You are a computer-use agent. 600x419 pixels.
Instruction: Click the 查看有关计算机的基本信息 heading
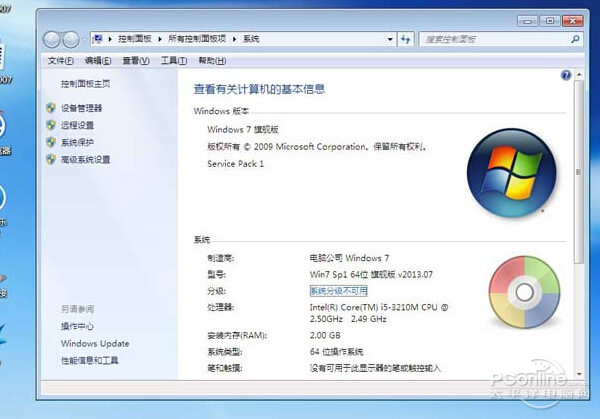[x=259, y=89]
